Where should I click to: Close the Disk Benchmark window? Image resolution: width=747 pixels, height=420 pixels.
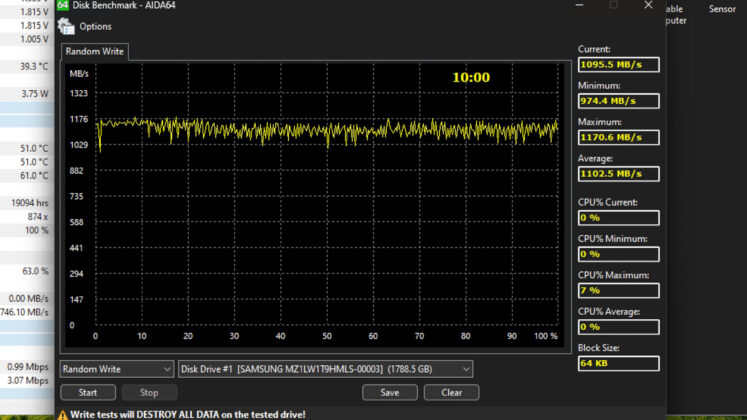point(648,5)
